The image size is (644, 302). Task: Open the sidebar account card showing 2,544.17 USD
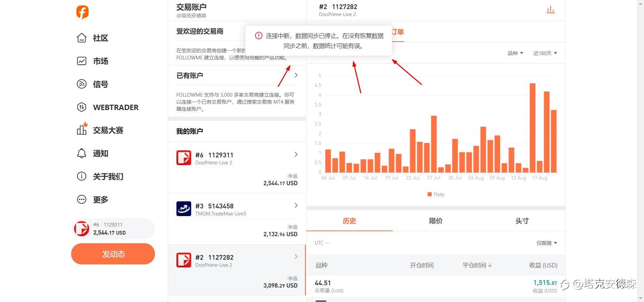[113, 229]
